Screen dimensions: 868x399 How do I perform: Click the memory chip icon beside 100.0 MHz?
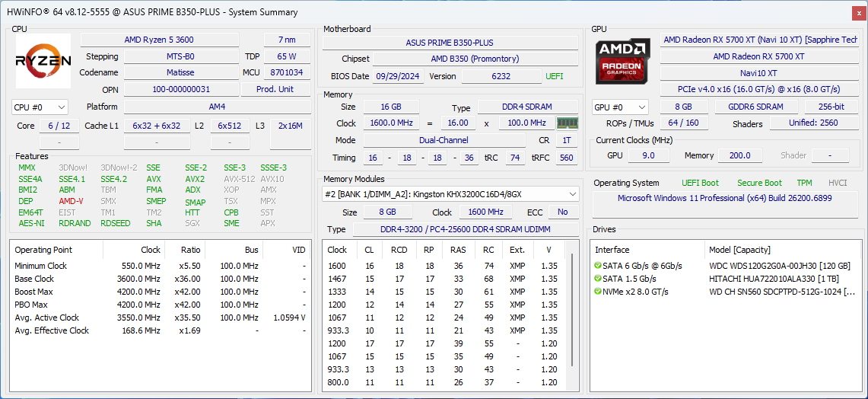pos(567,123)
